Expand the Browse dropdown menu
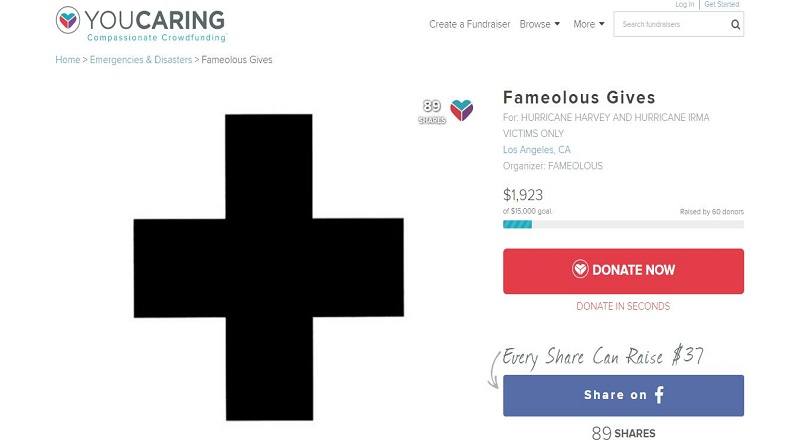The height and width of the screenshot is (440, 800). 539,24
